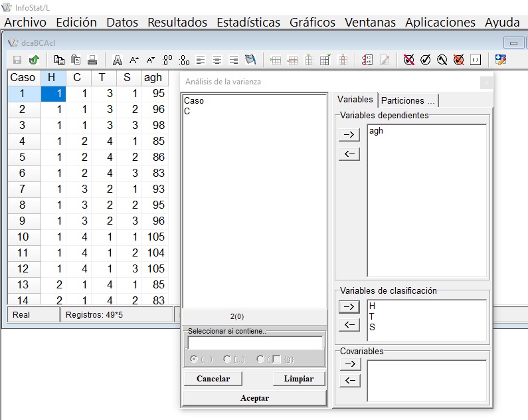The image size is (528, 420).
Task: Open the Gráficos menu
Action: pyautogui.click(x=312, y=22)
